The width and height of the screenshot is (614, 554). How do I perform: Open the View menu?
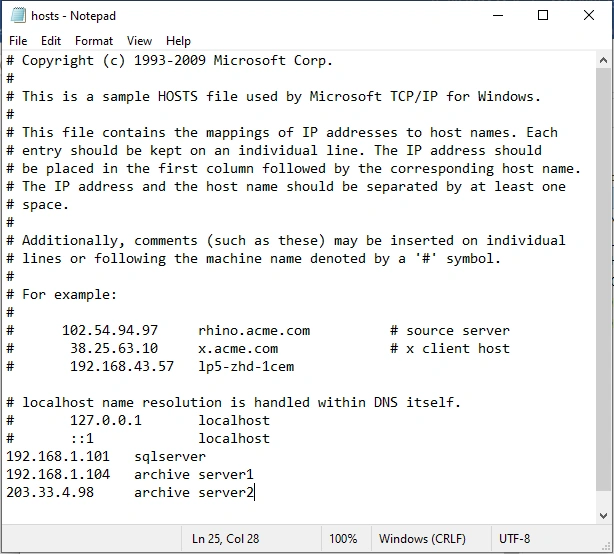point(140,41)
